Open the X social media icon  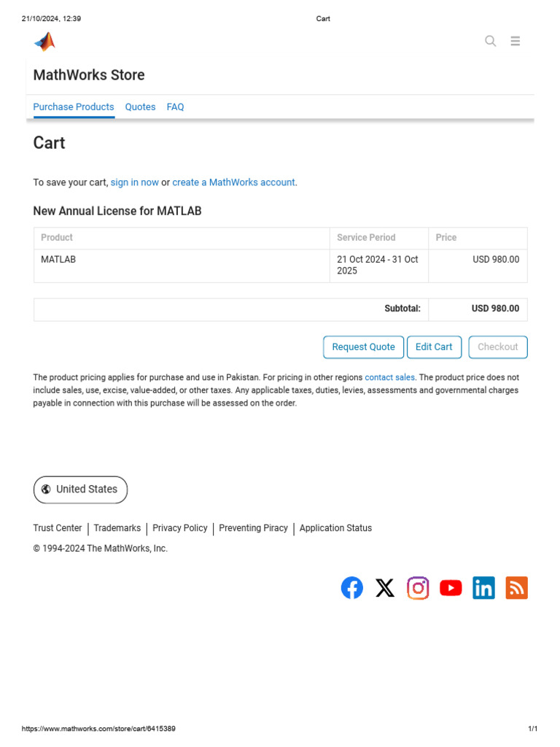385,588
